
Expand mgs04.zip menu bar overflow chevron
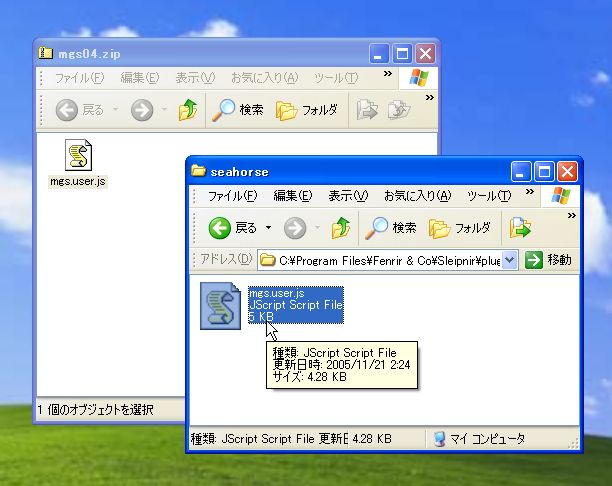387,73
